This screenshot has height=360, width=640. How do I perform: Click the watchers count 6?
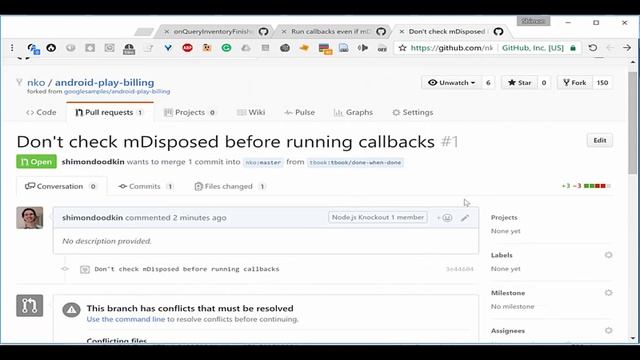488,82
